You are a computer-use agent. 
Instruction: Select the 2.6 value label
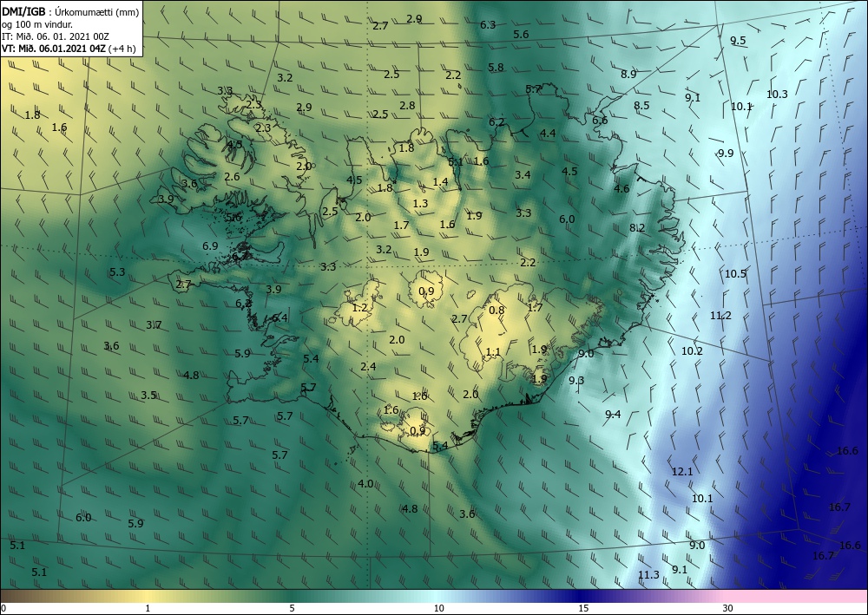[232, 176]
